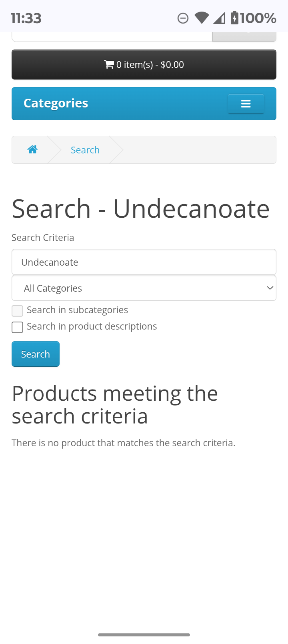Image resolution: width=288 pixels, height=644 pixels.
Task: Tap the bottom navigation gesture handle
Action: coord(144,634)
